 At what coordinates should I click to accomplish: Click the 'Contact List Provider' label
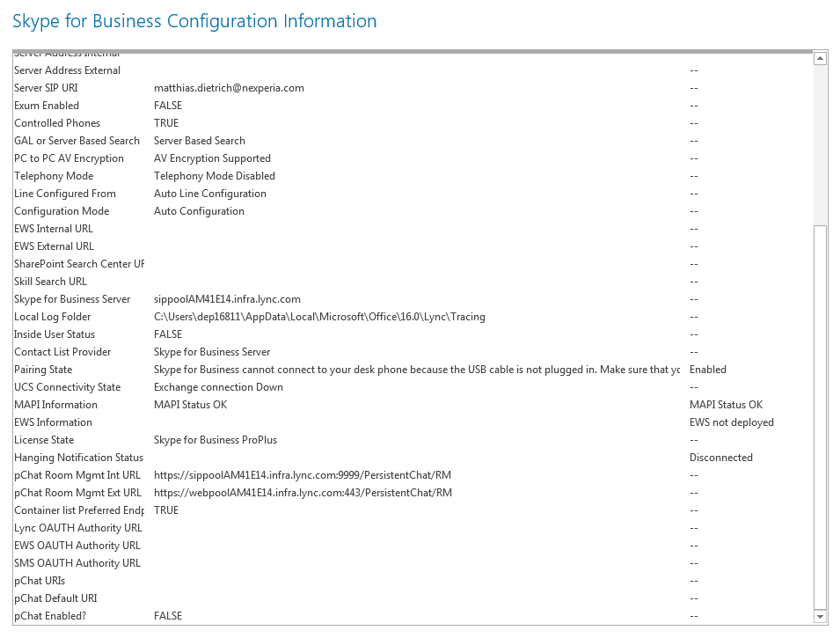click(62, 352)
